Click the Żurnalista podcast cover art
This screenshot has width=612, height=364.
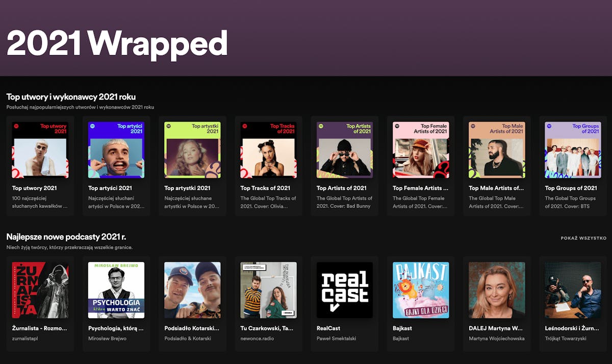point(40,290)
